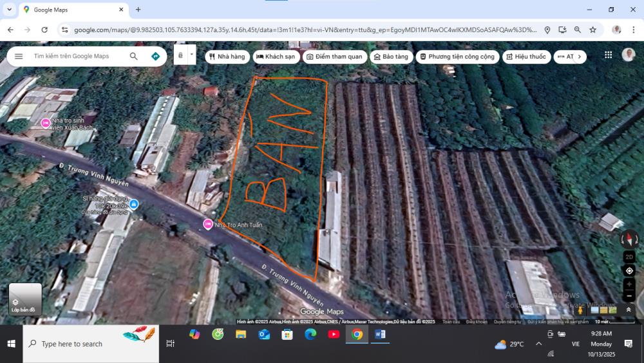Open the Google account avatar in Maps
The width and height of the screenshot is (644, 363).
coord(628,55)
